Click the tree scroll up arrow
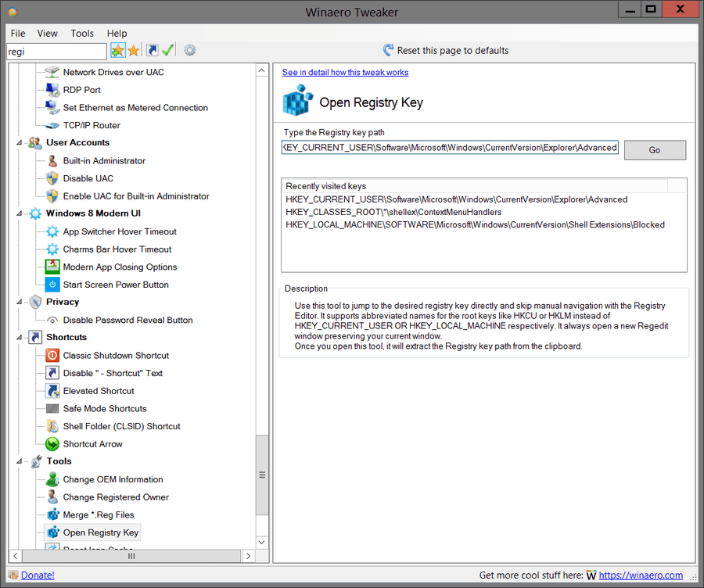 262,70
